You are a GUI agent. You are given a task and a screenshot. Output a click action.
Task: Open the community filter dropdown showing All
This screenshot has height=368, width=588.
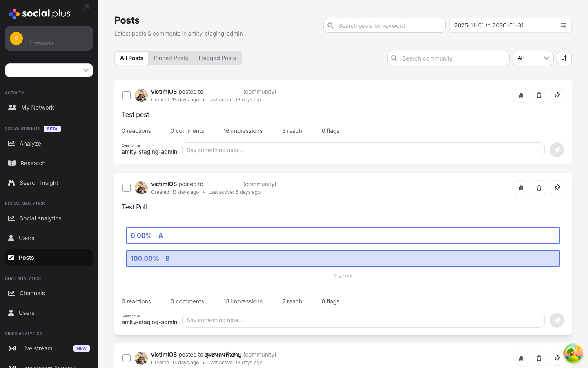533,58
